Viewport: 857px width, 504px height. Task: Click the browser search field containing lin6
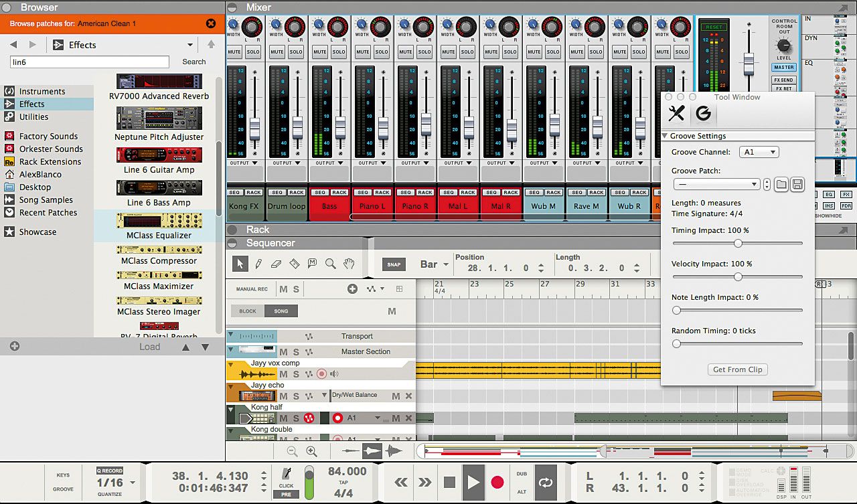coord(89,62)
